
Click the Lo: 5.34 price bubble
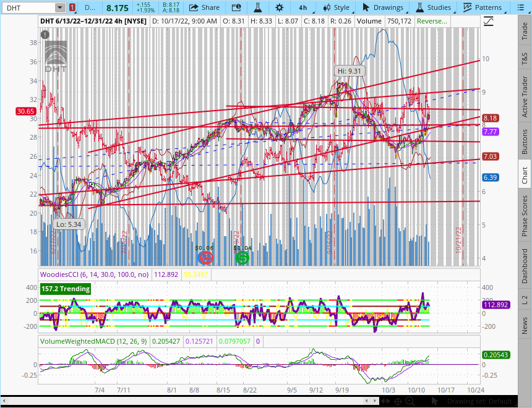pyautogui.click(x=69, y=224)
